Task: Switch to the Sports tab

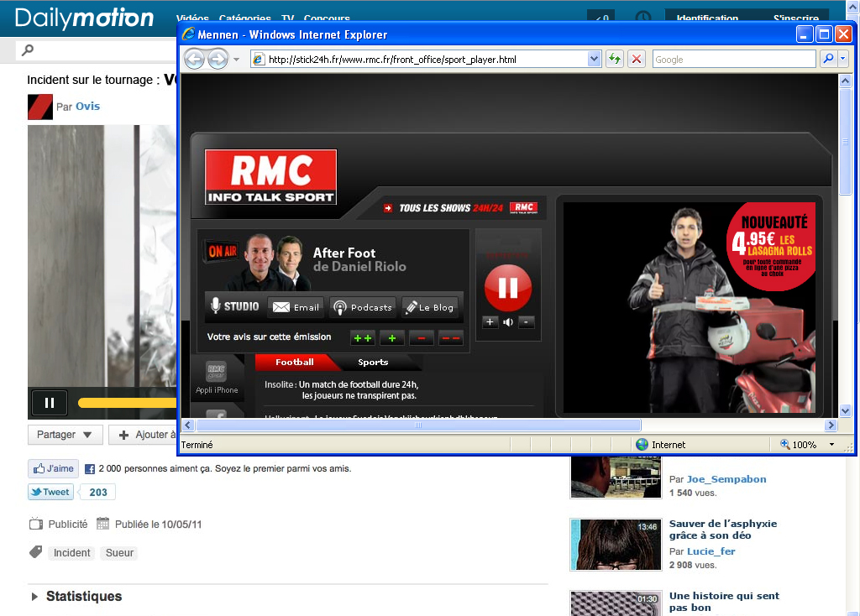Action: pos(373,363)
